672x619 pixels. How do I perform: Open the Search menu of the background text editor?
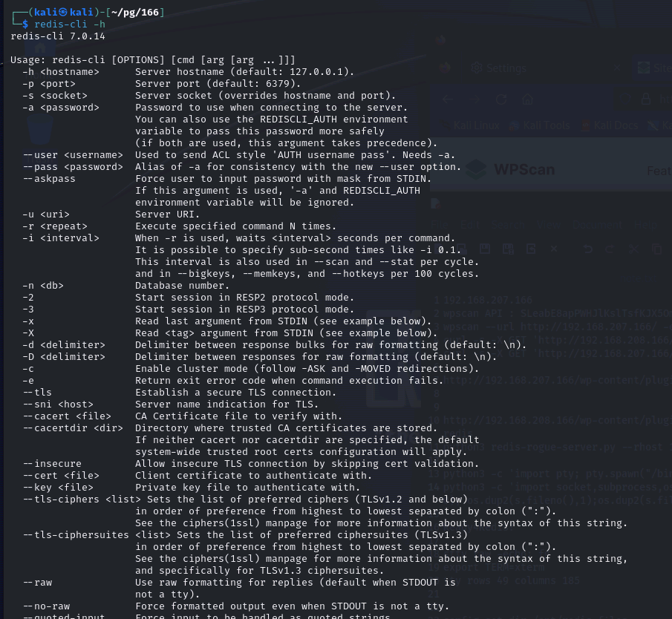pos(508,224)
